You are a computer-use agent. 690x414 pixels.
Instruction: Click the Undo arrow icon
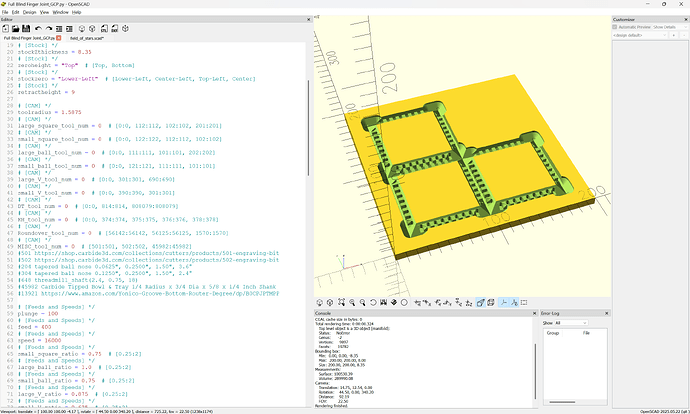coord(38,29)
